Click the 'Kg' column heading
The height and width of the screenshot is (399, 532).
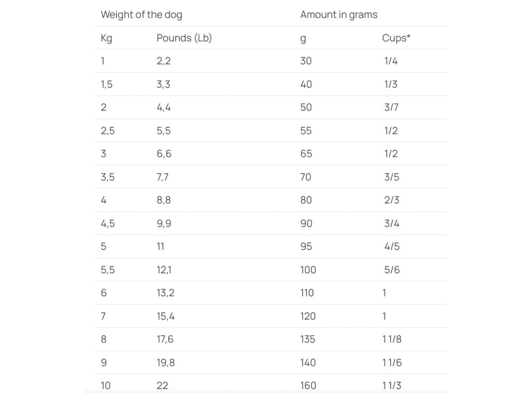106,38
